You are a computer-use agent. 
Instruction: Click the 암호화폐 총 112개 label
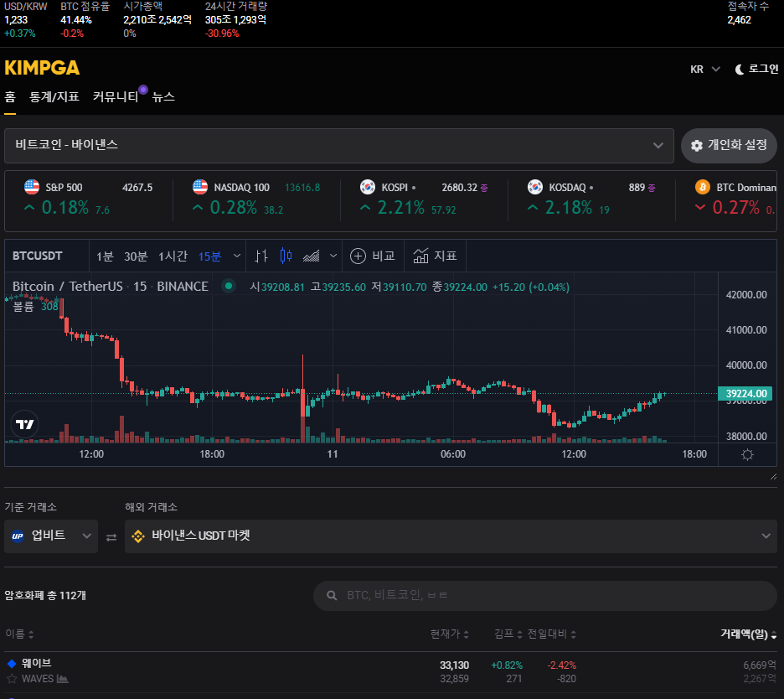coord(45,595)
